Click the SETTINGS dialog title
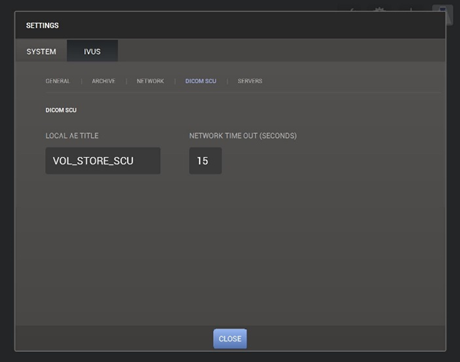The width and height of the screenshot is (460, 362). pos(42,25)
